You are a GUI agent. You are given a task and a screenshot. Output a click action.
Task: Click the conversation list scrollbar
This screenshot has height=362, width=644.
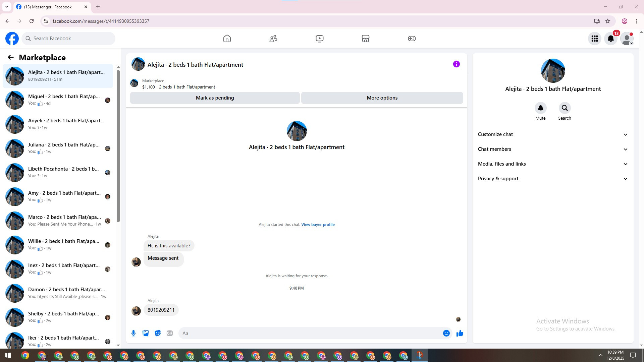(118, 146)
